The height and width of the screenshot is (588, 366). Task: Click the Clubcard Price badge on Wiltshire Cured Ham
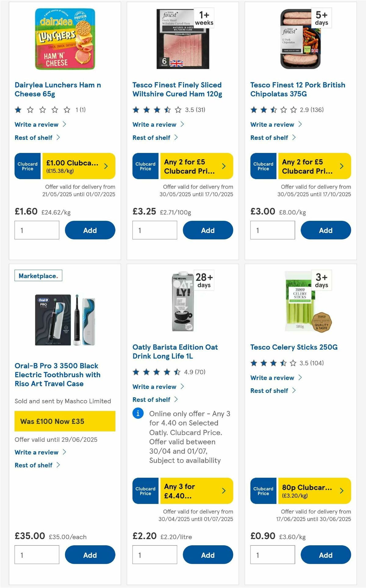[145, 166]
